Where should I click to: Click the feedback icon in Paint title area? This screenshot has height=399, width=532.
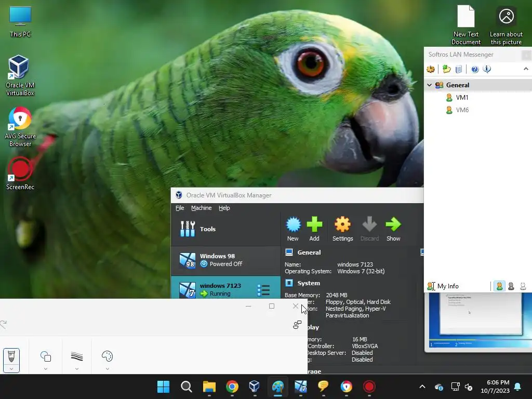click(x=297, y=325)
